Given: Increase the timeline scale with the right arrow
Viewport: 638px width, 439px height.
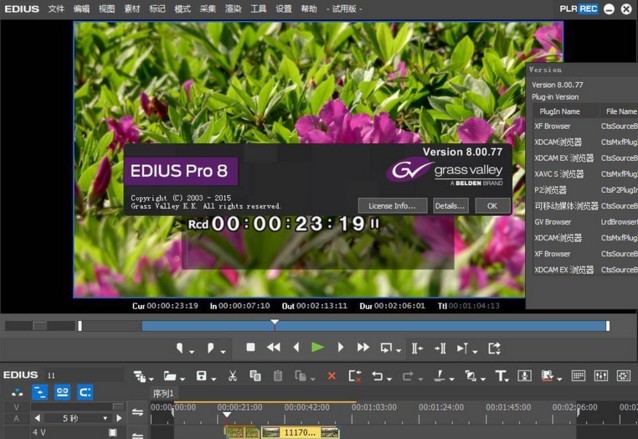Looking at the screenshot, I should click(x=119, y=418).
